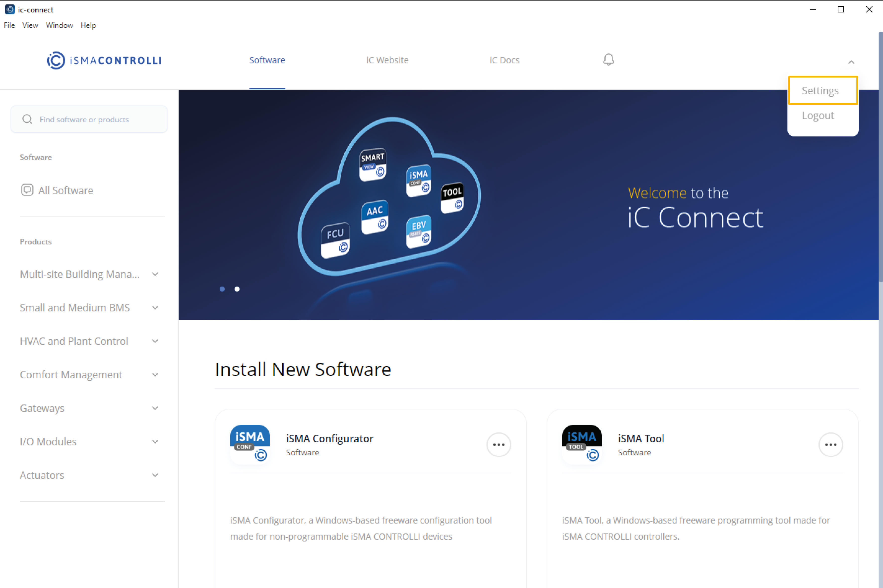
Task: Click the iSMA Tool app icon
Action: pos(582,444)
